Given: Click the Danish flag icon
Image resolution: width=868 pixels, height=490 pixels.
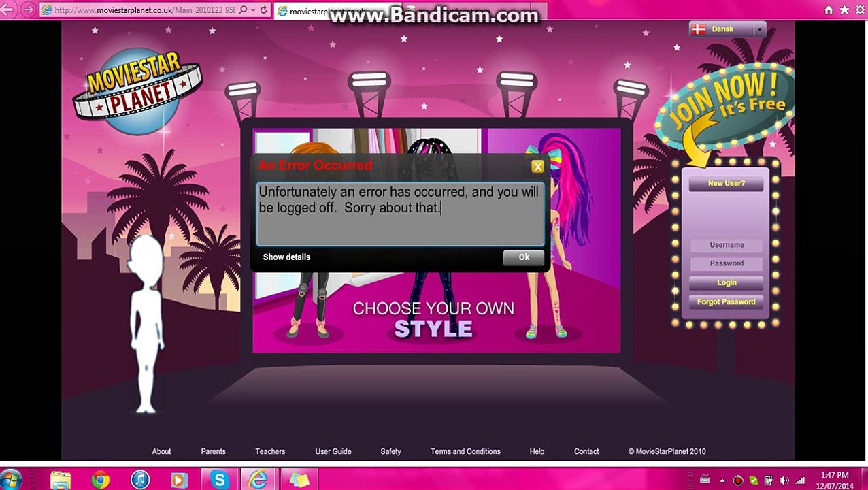Looking at the screenshot, I should [x=699, y=29].
